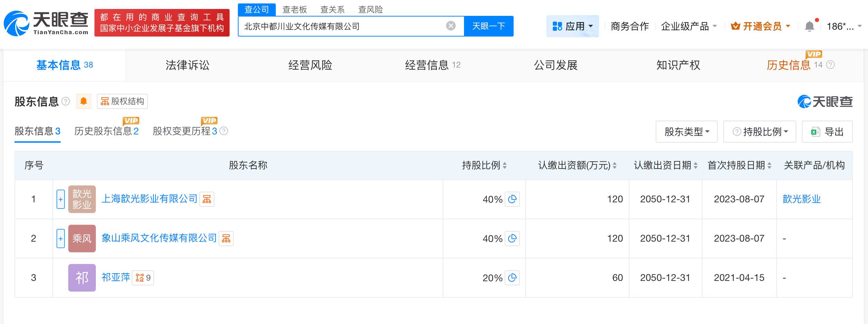Click inside the company search input field
Screen dimensions: 868x324
(345, 26)
